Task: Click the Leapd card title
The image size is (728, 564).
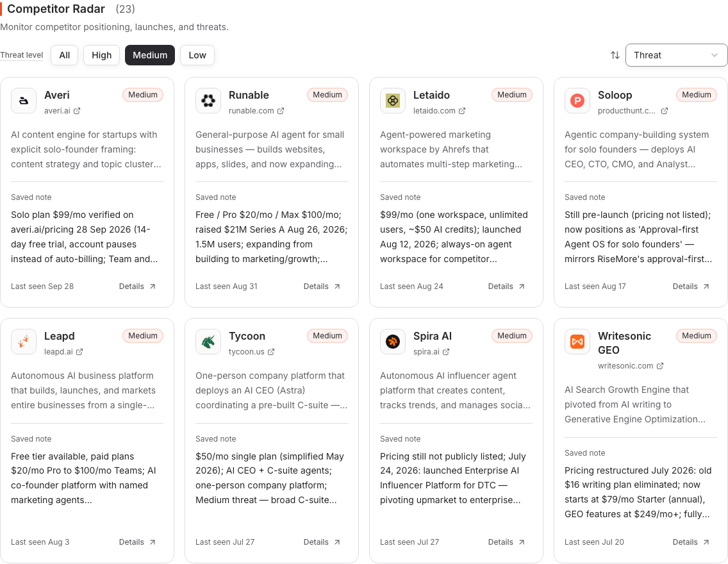Action: [60, 336]
